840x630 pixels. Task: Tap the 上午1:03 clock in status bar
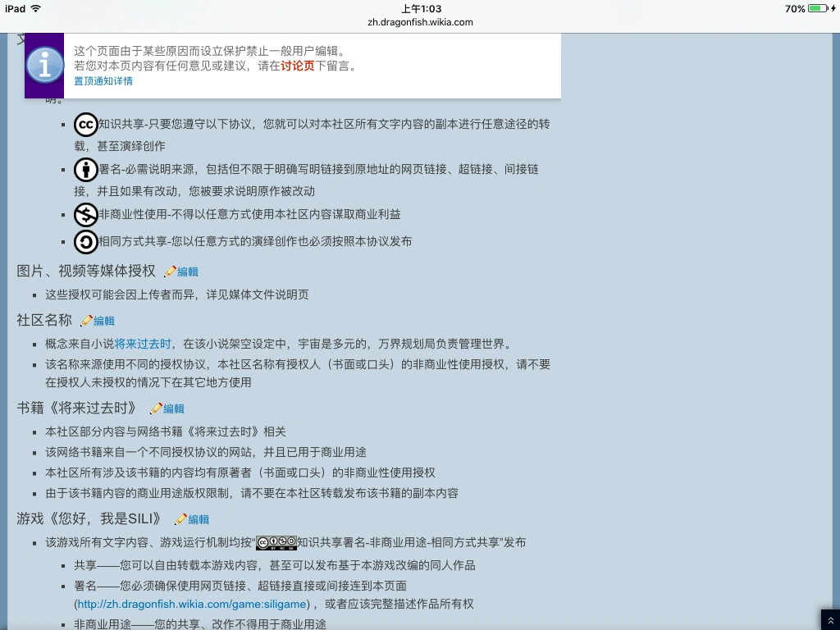421,8
